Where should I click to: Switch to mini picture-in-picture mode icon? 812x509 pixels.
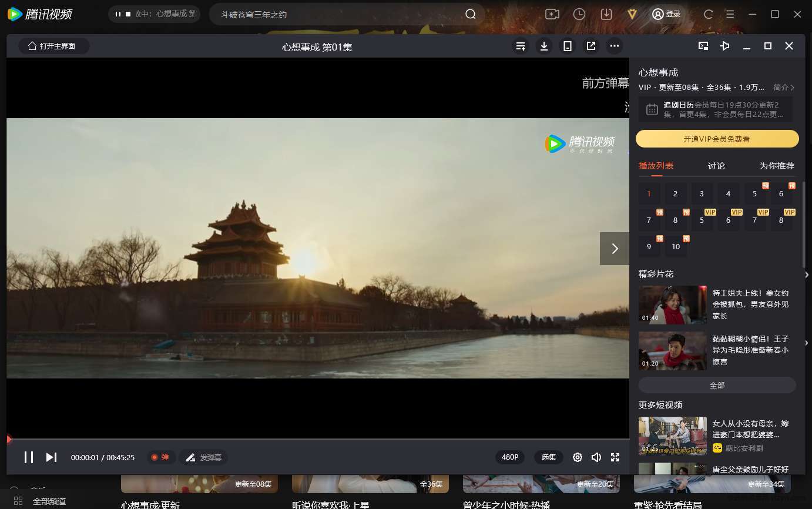[x=703, y=46]
